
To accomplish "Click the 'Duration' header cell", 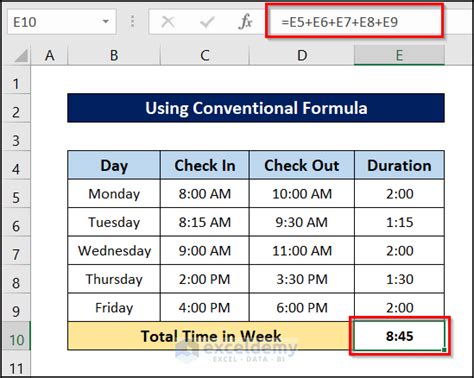I will tap(399, 165).
